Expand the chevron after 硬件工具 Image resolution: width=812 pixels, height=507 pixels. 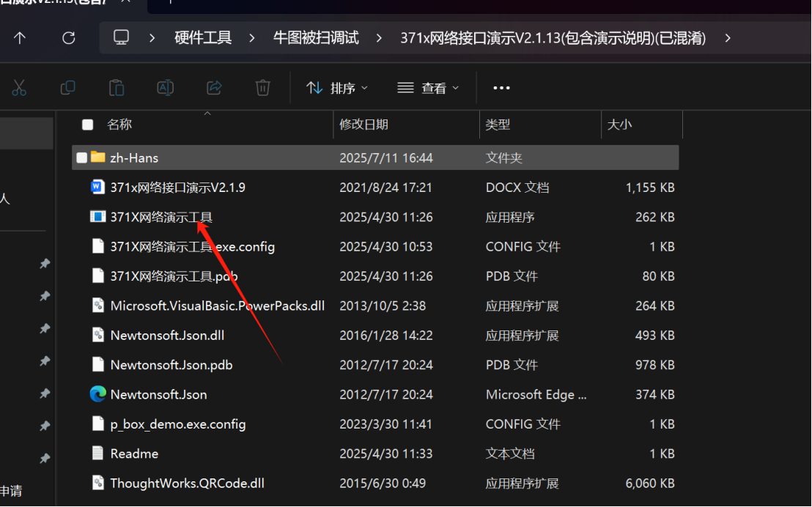[251, 38]
